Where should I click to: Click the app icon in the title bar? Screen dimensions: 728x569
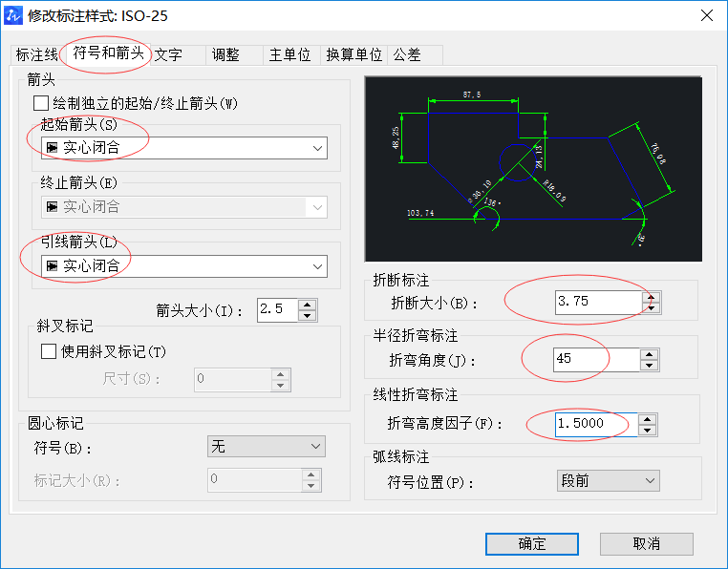click(x=14, y=15)
